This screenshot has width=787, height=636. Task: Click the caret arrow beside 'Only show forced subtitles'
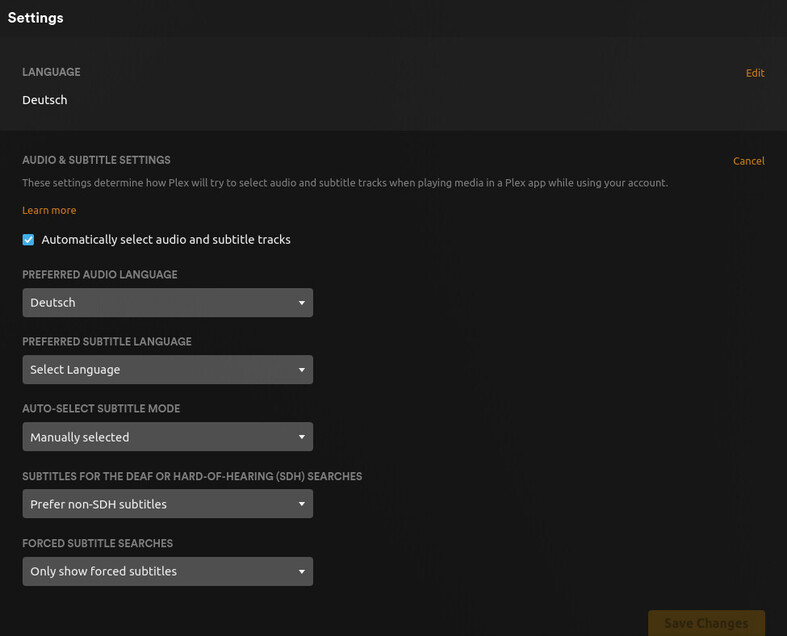coord(301,572)
